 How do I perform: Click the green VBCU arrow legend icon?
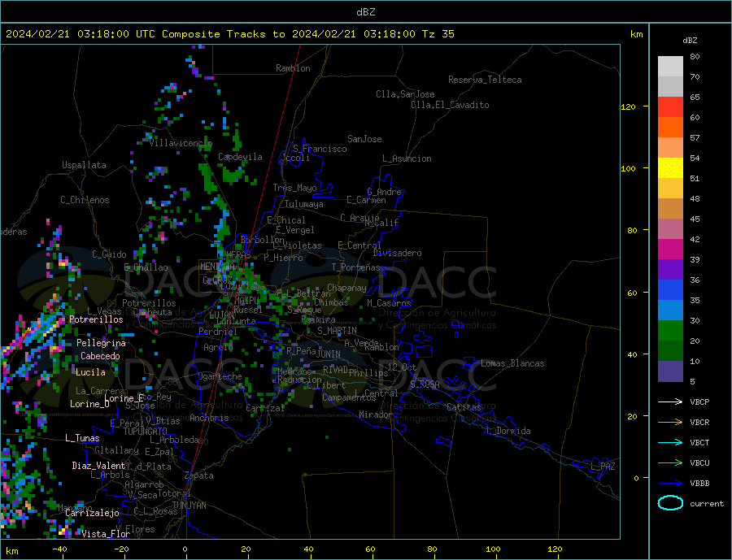tap(670, 462)
